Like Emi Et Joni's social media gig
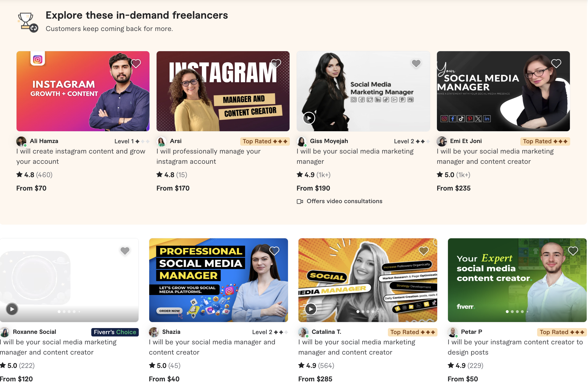588x390 pixels. (556, 64)
